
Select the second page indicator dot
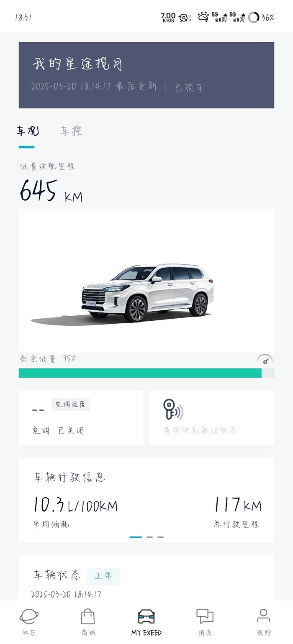click(x=150, y=537)
